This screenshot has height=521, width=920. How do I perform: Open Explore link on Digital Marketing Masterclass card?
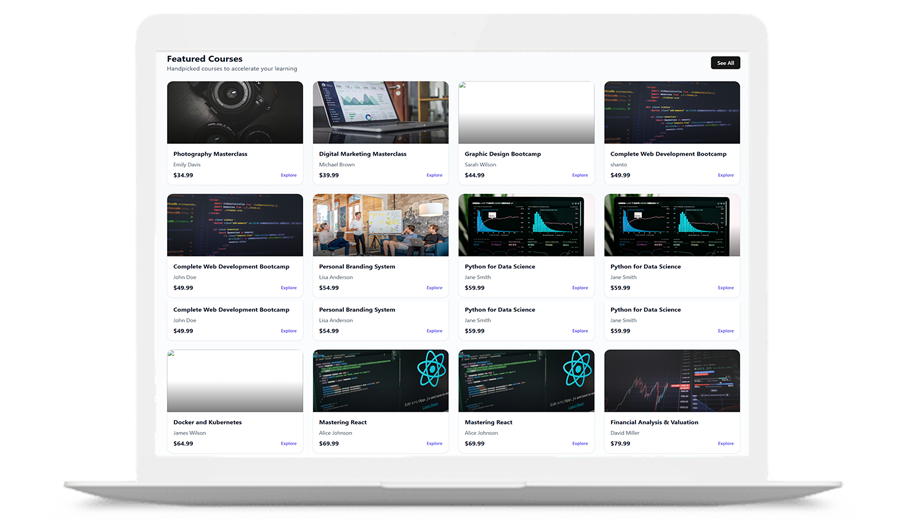pyautogui.click(x=434, y=175)
